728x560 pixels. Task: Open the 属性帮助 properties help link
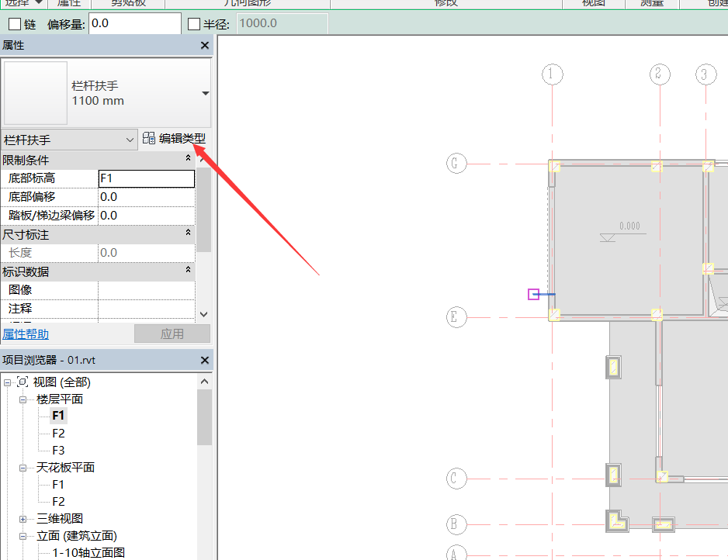26,334
